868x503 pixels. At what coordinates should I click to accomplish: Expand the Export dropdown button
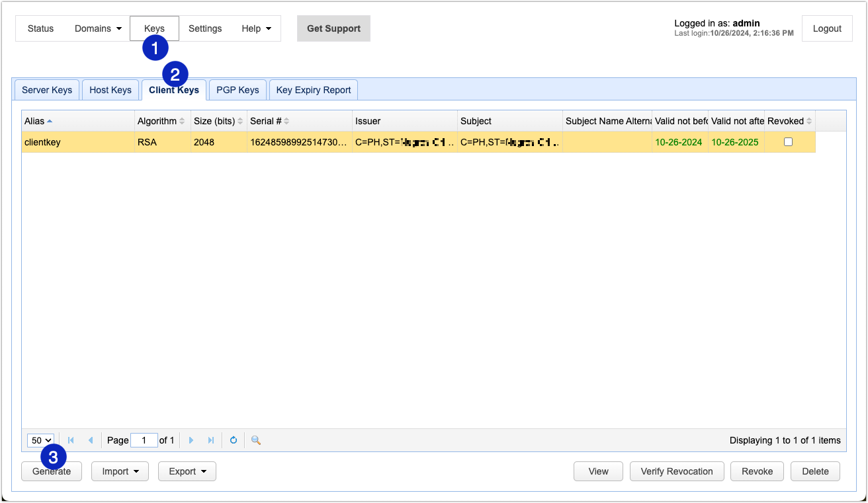(187, 471)
